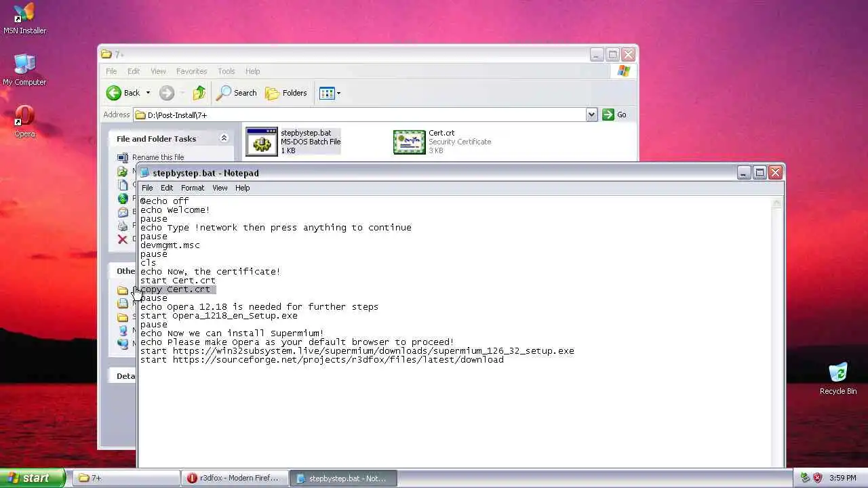Click the Start button on taskbar
The width and height of the screenshot is (868, 488).
point(33,478)
